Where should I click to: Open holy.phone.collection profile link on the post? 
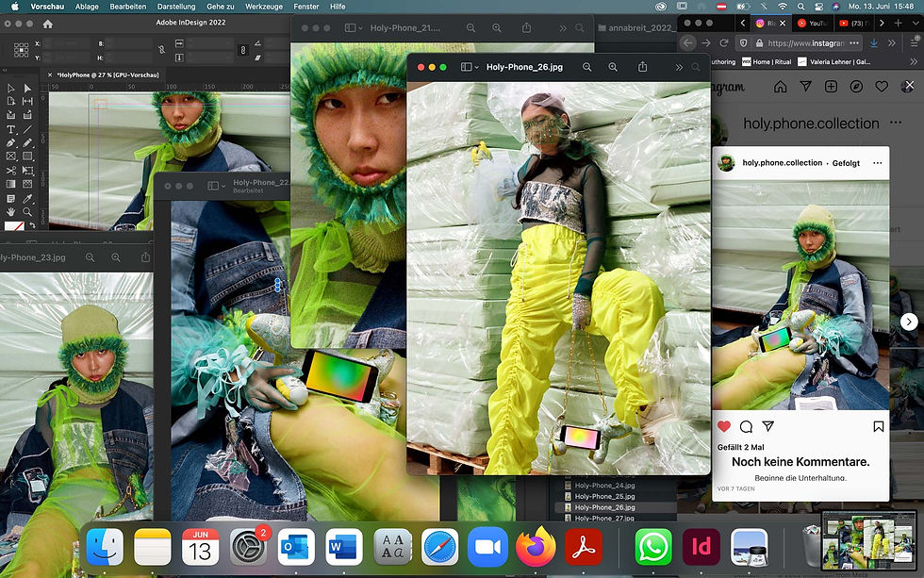(782, 162)
